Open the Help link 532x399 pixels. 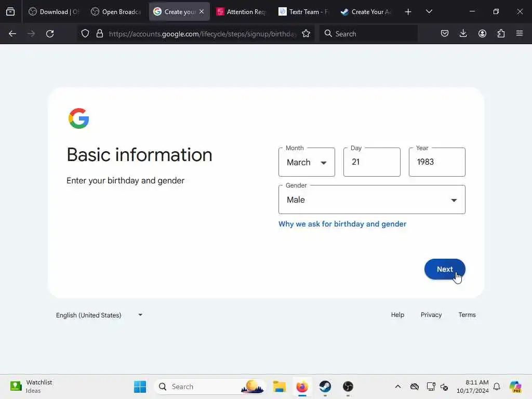click(x=397, y=315)
